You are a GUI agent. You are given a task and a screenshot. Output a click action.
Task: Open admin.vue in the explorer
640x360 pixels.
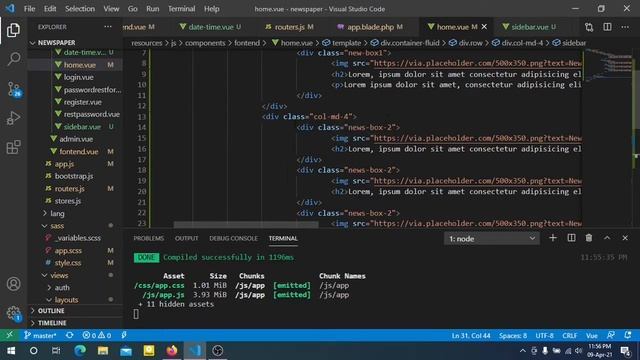point(76,139)
